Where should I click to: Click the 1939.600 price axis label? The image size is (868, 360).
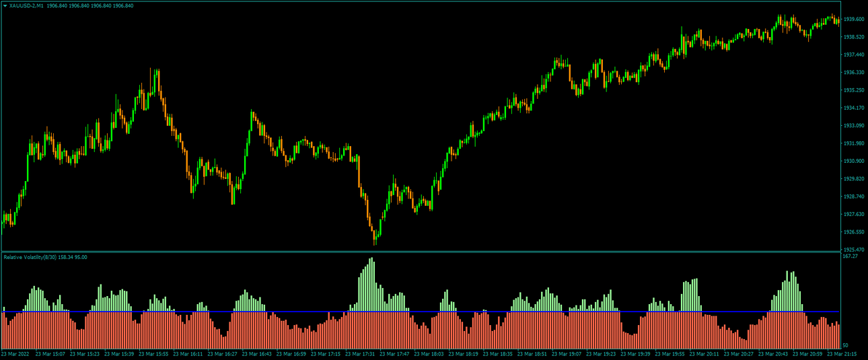(x=854, y=19)
